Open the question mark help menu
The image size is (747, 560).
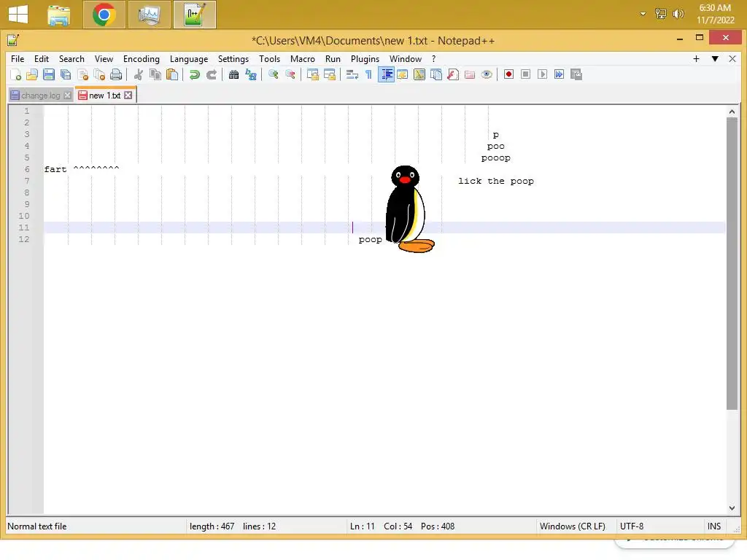pyautogui.click(x=433, y=59)
